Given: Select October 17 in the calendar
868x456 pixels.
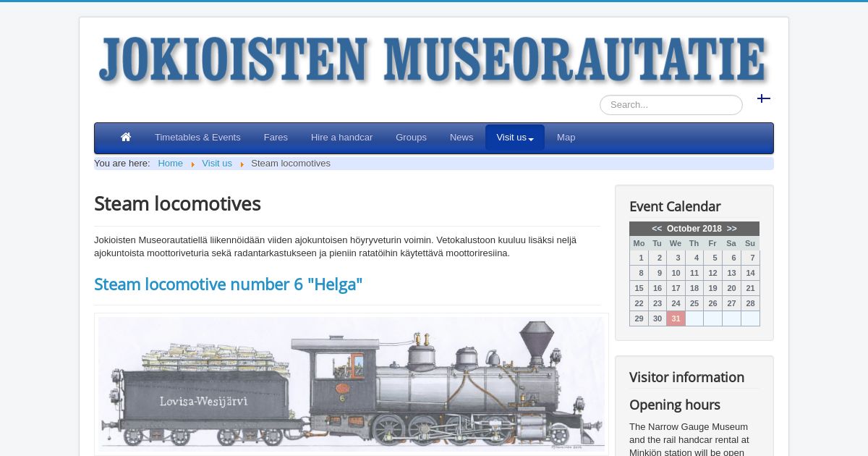Looking at the screenshot, I should point(676,288).
